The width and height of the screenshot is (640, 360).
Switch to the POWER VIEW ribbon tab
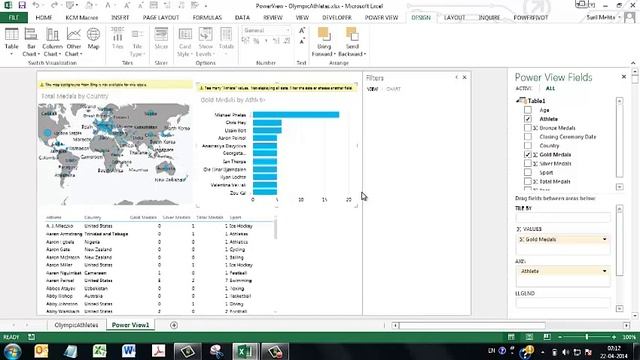(381, 18)
